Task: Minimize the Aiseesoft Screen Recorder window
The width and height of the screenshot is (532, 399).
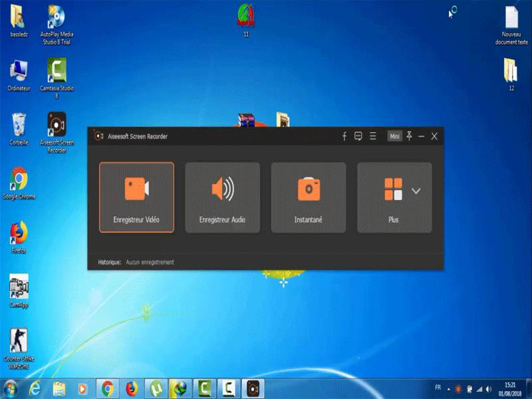Action: (422, 136)
